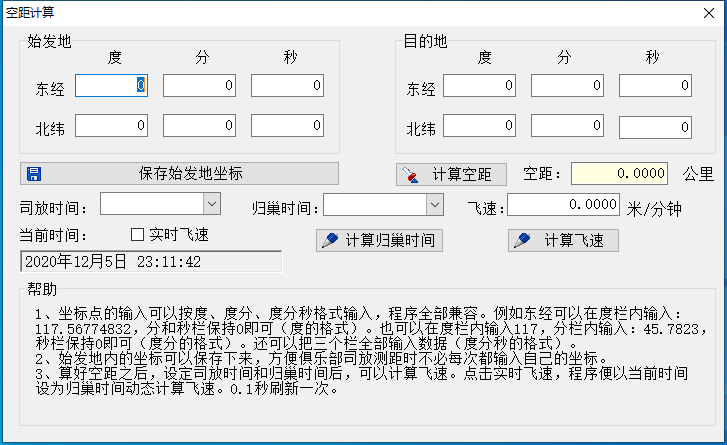Click the 保存始发地坐标 button
Image resolution: width=727 pixels, height=445 pixels.
[179, 174]
